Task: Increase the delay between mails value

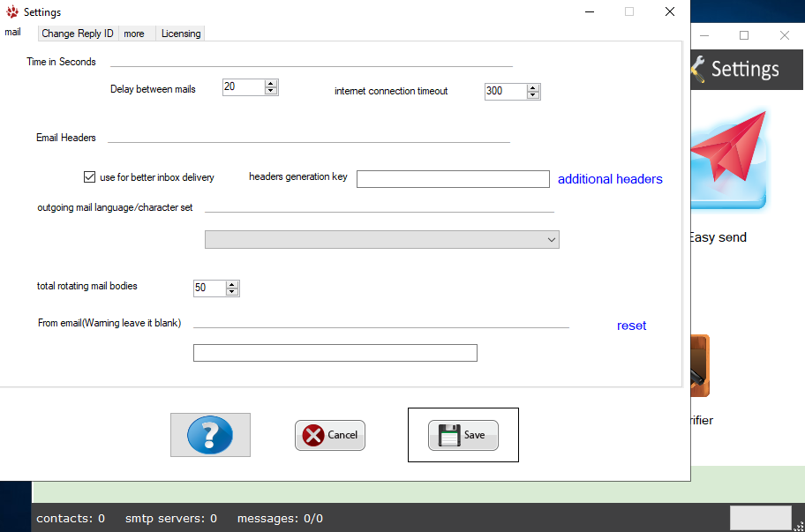Action: [271, 83]
